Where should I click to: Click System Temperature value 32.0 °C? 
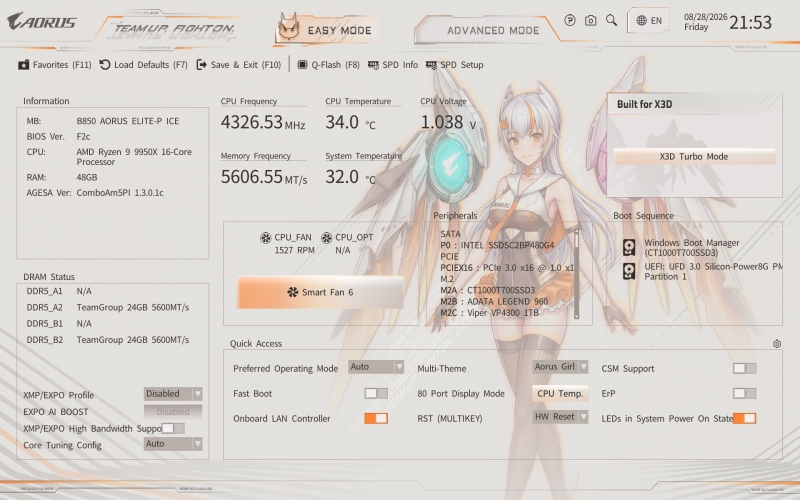pyautogui.click(x=351, y=177)
